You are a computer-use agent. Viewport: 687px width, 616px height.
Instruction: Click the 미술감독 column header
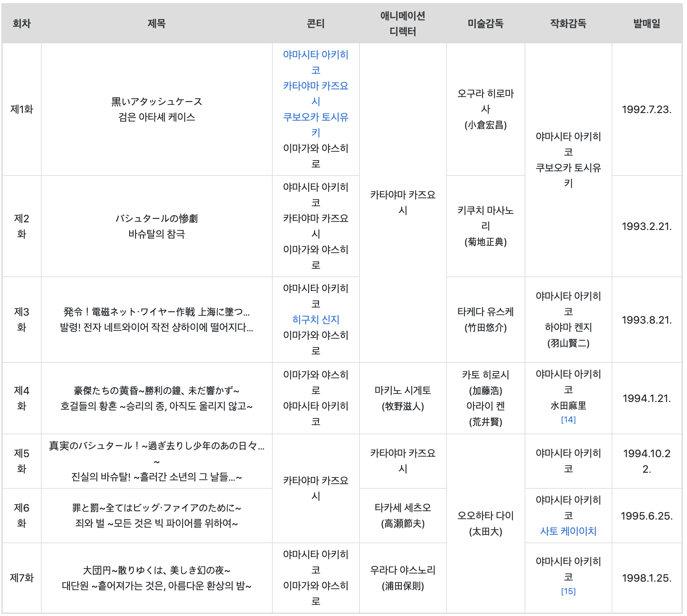tap(485, 24)
